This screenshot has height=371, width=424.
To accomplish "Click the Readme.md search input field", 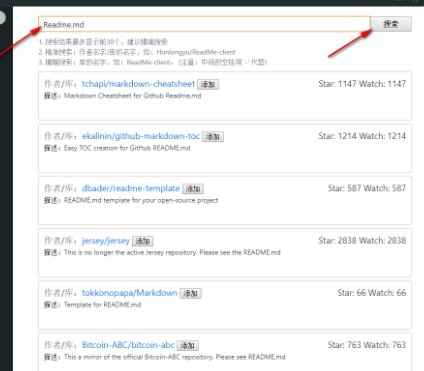I will [x=204, y=24].
